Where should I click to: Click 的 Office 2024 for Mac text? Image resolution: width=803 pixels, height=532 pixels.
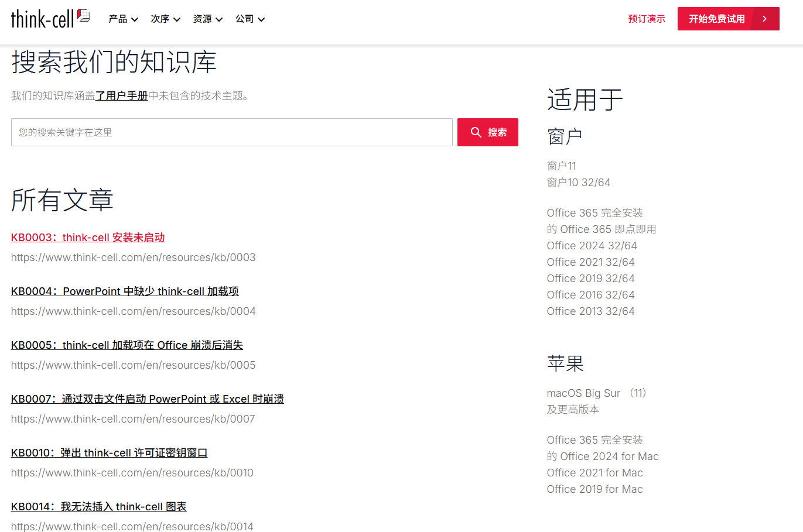coord(603,456)
